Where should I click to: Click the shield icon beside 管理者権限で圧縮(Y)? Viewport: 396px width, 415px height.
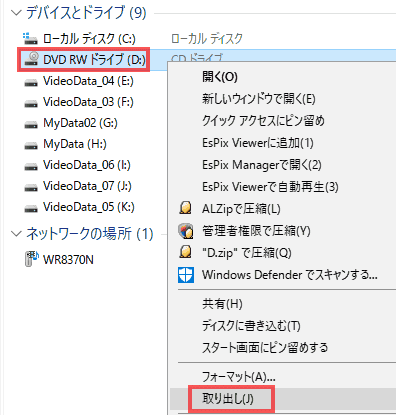click(x=185, y=231)
